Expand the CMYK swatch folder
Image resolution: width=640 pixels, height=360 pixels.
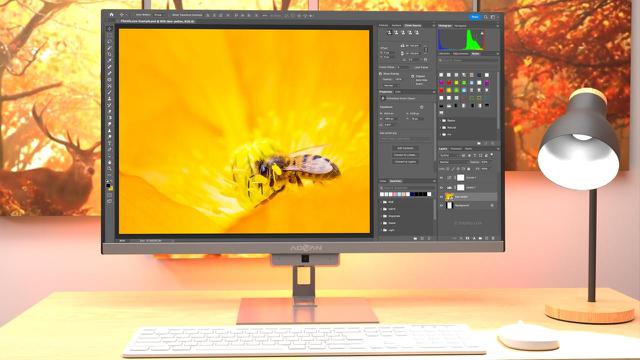click(x=381, y=209)
